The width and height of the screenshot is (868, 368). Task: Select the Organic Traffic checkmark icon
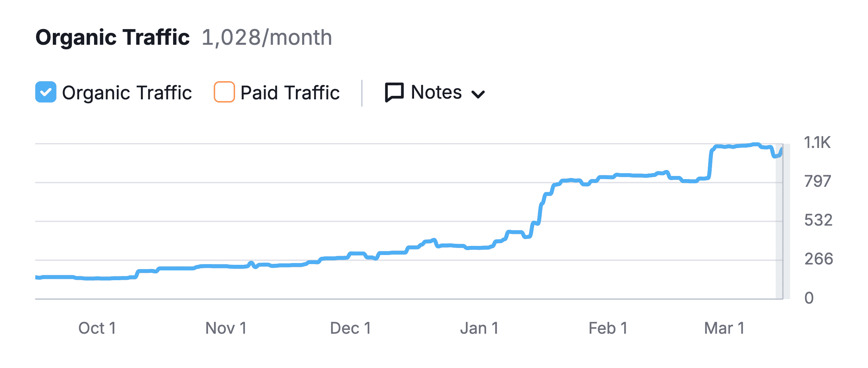[x=46, y=92]
